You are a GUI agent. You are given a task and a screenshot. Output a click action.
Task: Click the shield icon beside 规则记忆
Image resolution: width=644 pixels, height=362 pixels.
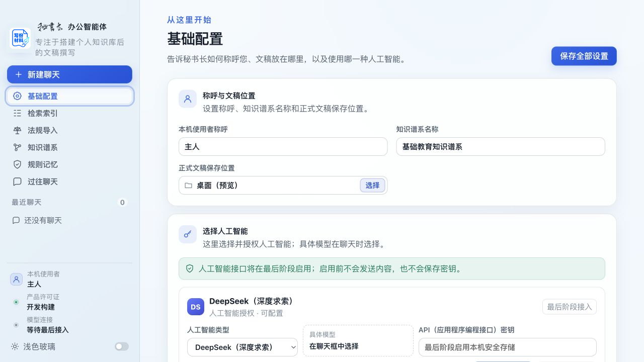click(17, 164)
